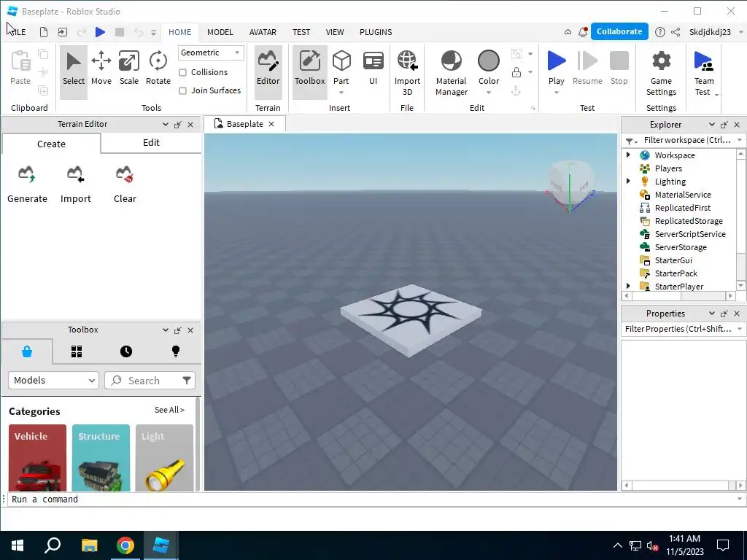This screenshot has height=560, width=747.
Task: Switch to the TEST ribbon tab
Action: (x=301, y=32)
